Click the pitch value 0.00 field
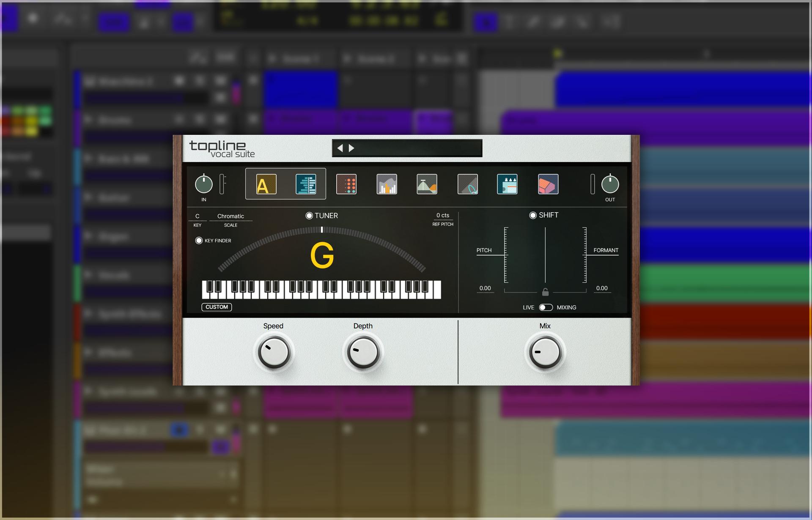Viewport: 812px width, 520px height. click(485, 288)
